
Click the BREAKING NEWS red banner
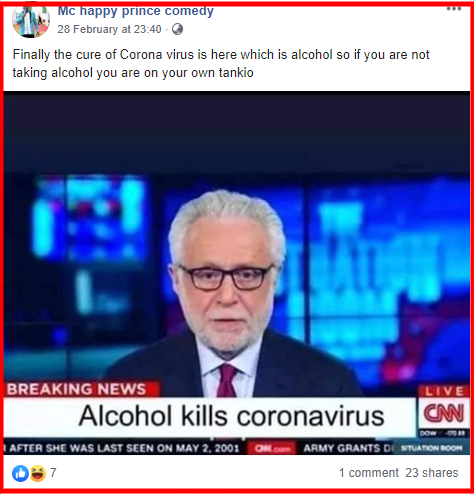[81, 389]
